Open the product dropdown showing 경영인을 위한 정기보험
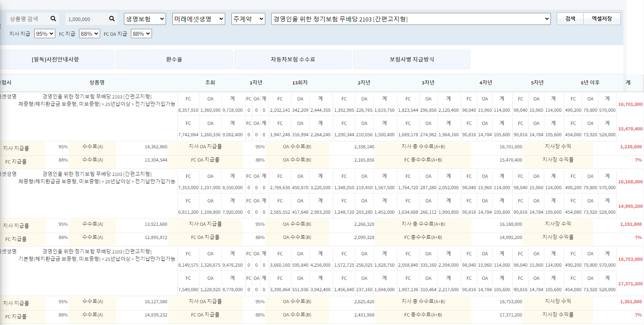This screenshot has width=644, height=325. click(411, 19)
